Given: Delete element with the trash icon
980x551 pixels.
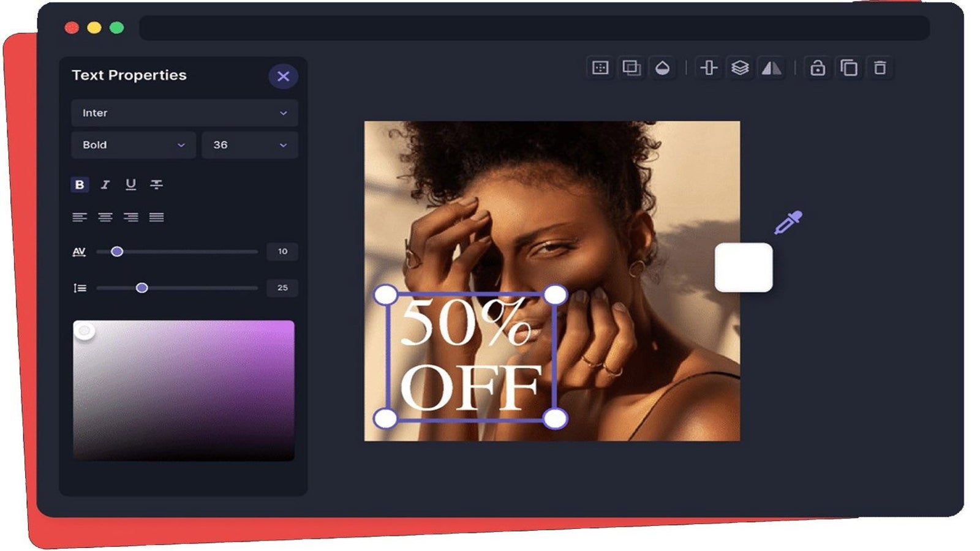Looking at the screenshot, I should tap(880, 68).
